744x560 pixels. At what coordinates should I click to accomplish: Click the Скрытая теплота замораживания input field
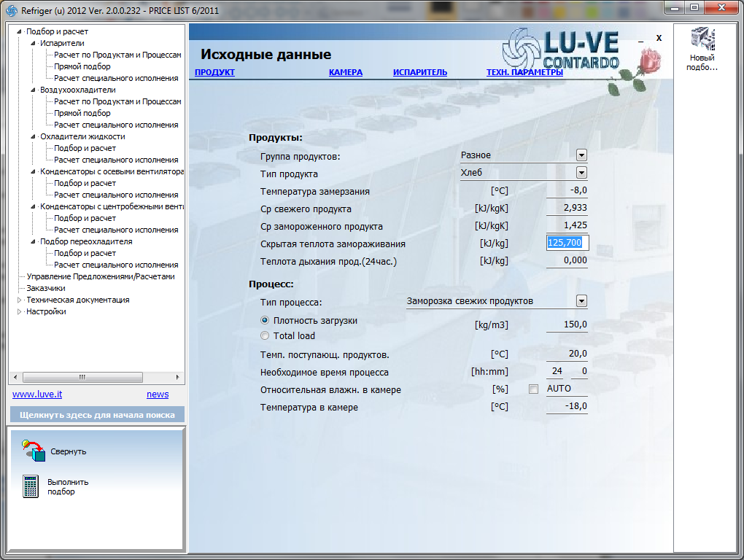(567, 243)
